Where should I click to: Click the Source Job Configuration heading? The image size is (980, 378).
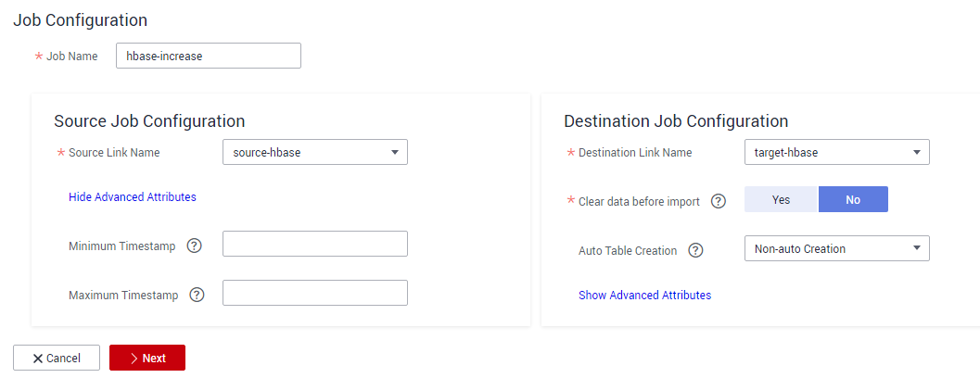(x=149, y=120)
